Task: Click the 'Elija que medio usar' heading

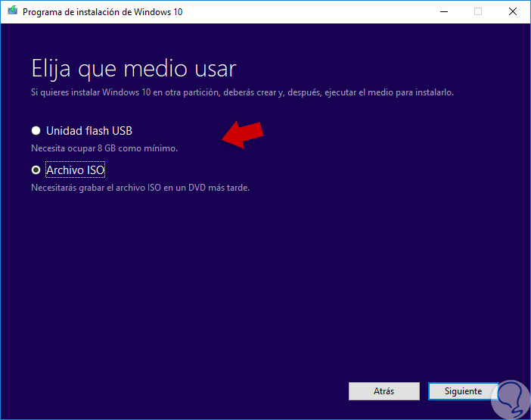Action: [134, 69]
